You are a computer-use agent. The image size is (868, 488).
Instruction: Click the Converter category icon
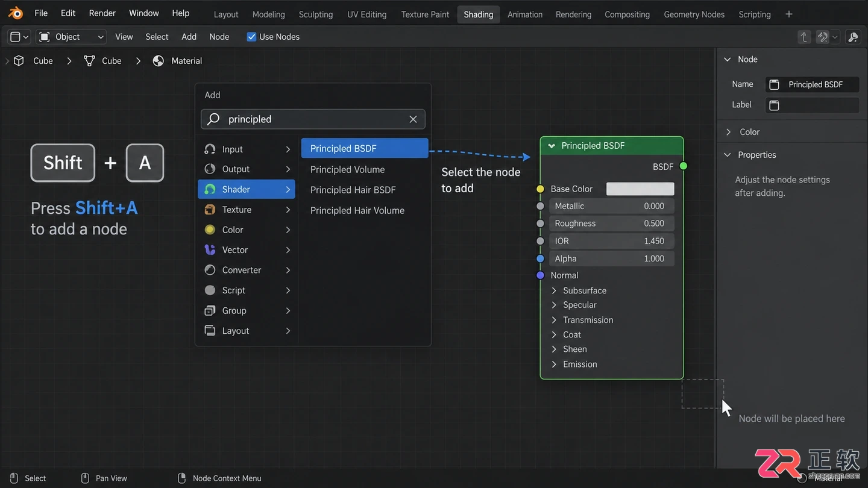210,270
